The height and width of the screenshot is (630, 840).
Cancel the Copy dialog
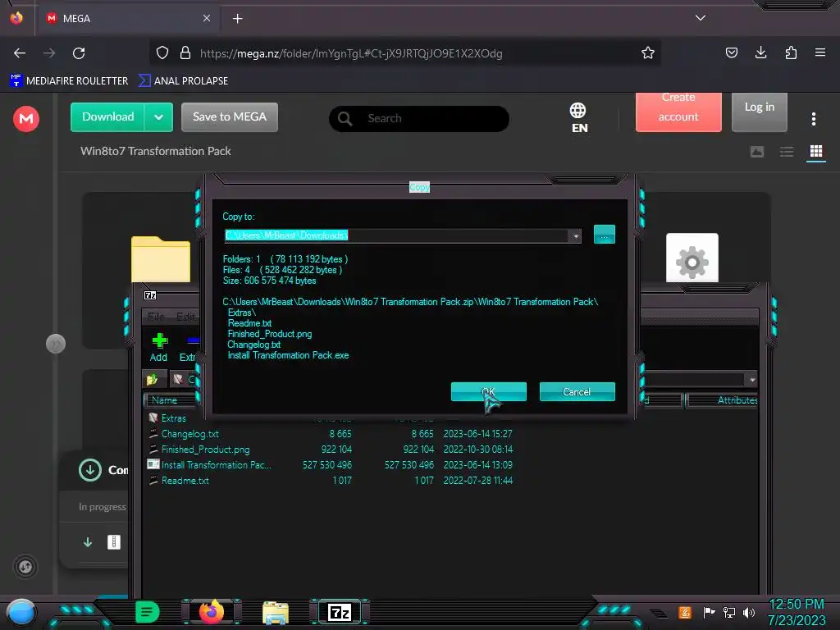click(577, 391)
